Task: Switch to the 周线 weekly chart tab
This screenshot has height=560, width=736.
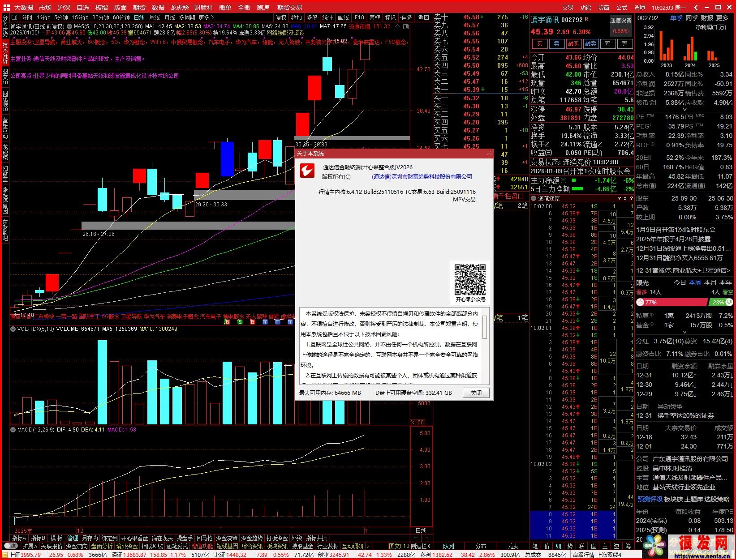Action: click(x=155, y=17)
